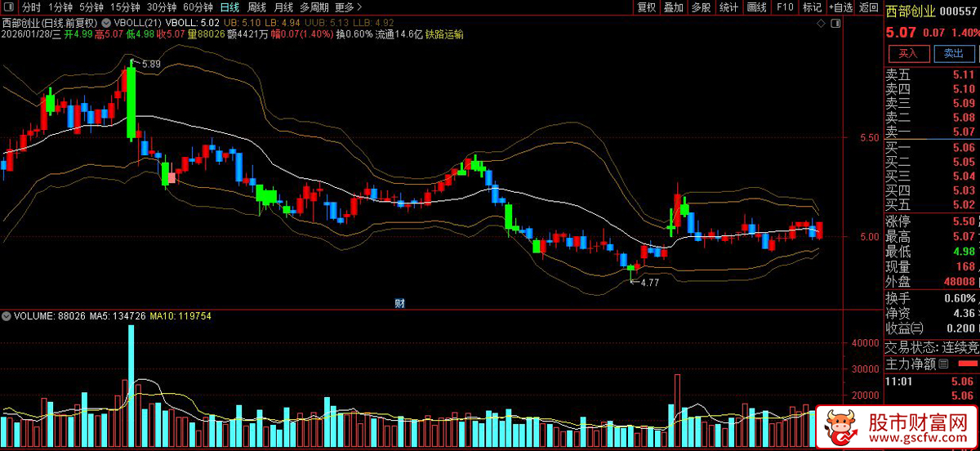Select the 1分钟 period tab
This screenshot has height=451, width=980.
tap(60, 7)
